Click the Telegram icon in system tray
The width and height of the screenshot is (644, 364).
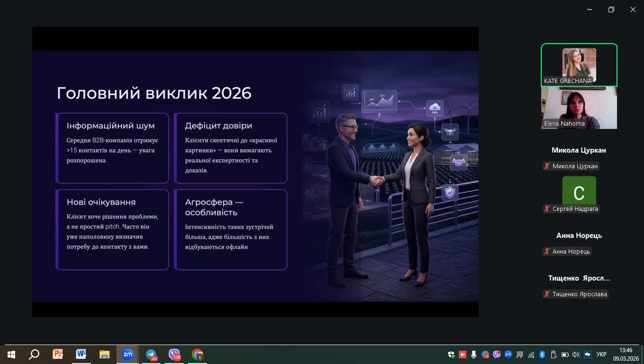tap(485, 355)
